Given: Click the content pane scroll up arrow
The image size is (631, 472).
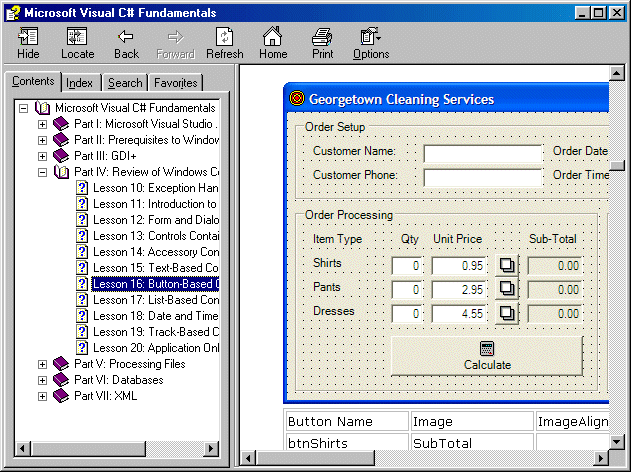Looking at the screenshot, I should point(617,73).
